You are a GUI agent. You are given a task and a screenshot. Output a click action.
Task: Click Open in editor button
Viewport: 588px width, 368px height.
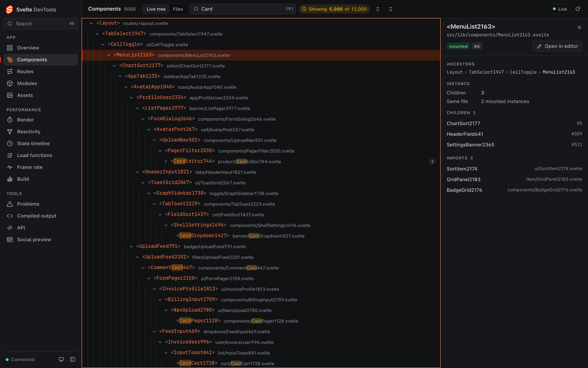557,46
